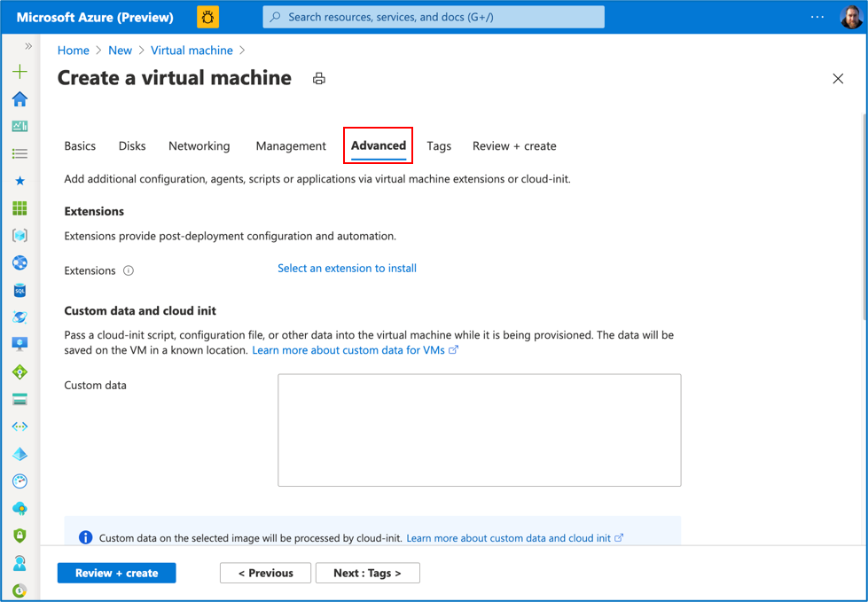The width and height of the screenshot is (868, 602).
Task: Switch to the Networking tab
Action: tap(199, 146)
